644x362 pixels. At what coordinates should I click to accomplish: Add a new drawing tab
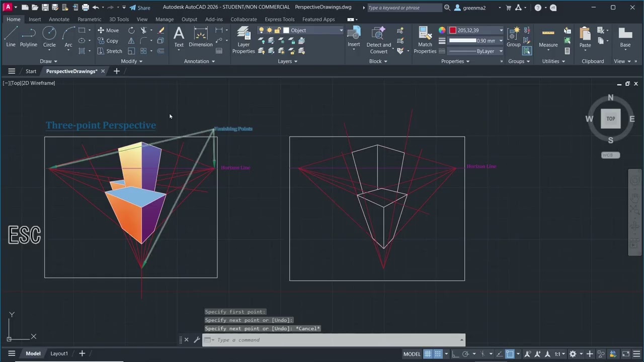(x=117, y=71)
